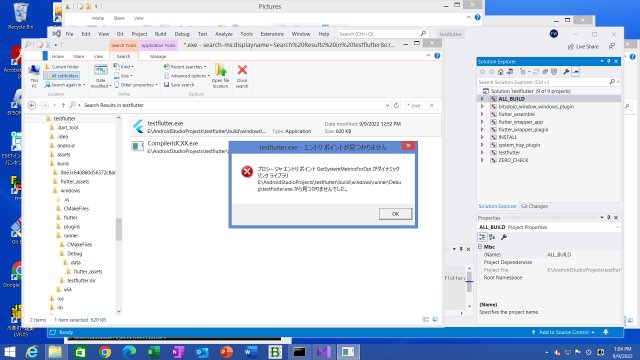Click the Property Pages wrench in Properties
Viewport: 640px width, 360px height.
[x=504, y=237]
